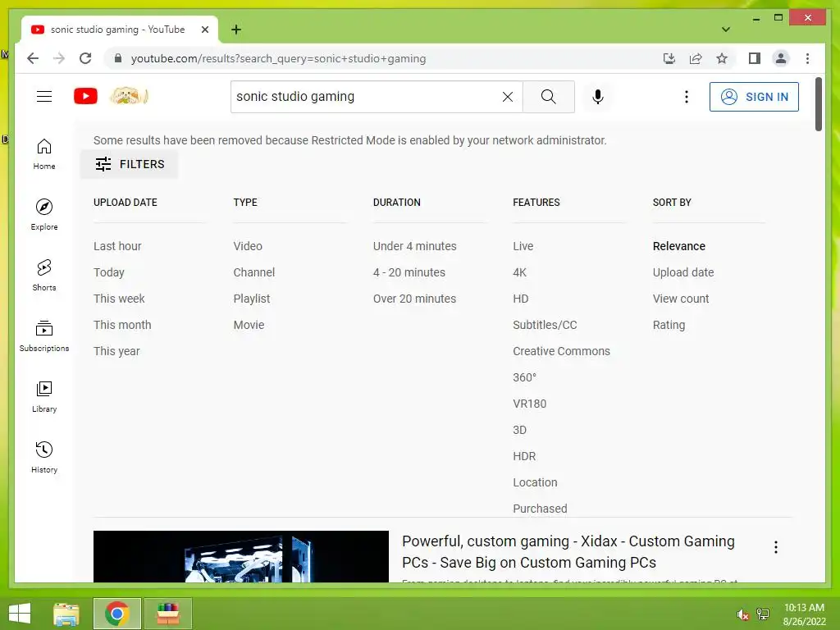Filter duration Under 4 minutes
Image resolution: width=840 pixels, height=630 pixels.
pos(414,246)
